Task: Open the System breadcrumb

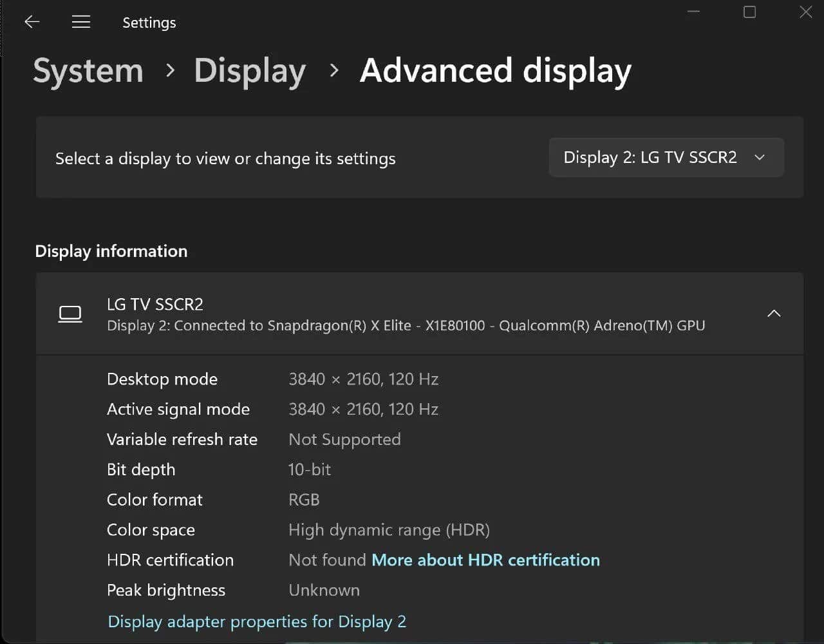Action: (x=88, y=70)
